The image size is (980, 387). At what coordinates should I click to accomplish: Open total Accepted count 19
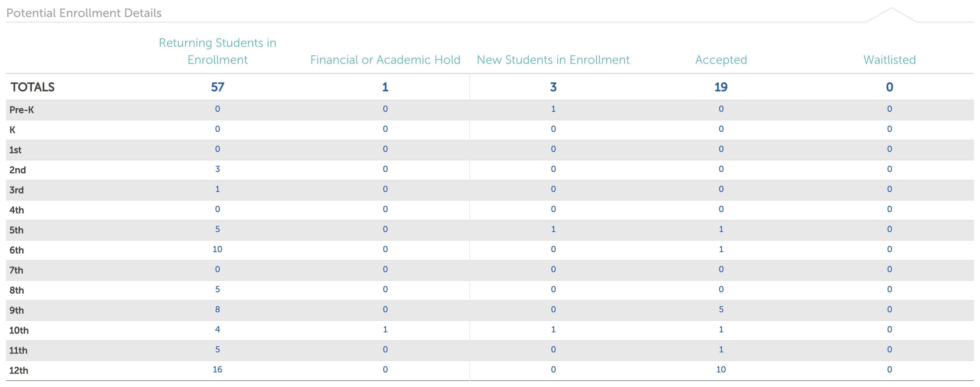point(721,87)
